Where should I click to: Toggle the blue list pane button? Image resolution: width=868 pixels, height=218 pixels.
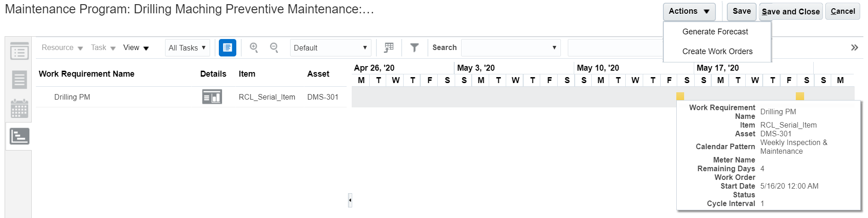[228, 47]
